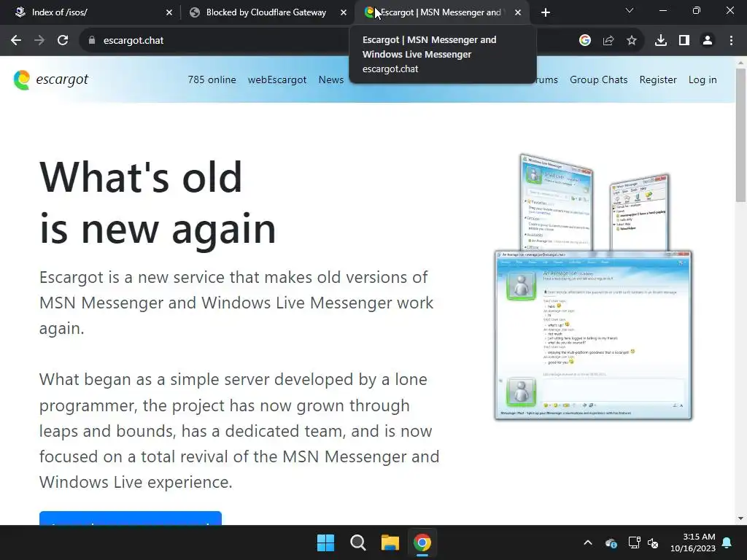Open network settings from the tray
Image resolution: width=747 pixels, height=560 pixels.
pyautogui.click(x=634, y=542)
